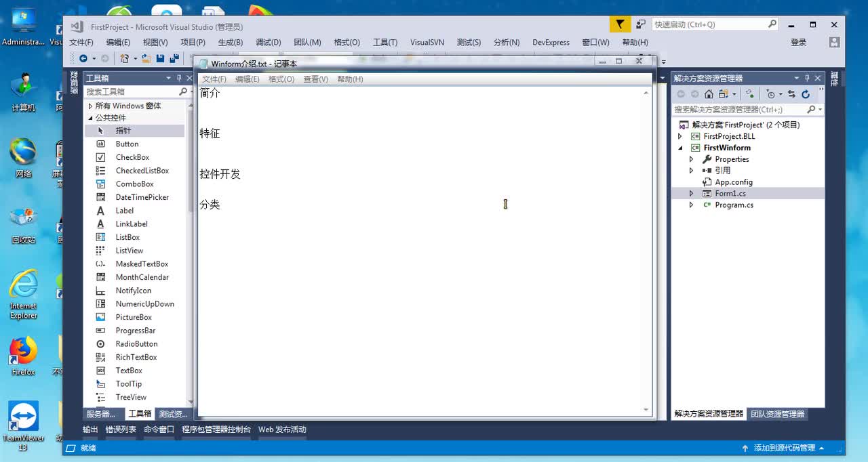Click the TeamViewer 13 desktop icon
The width and height of the screenshot is (868, 462).
(23, 426)
